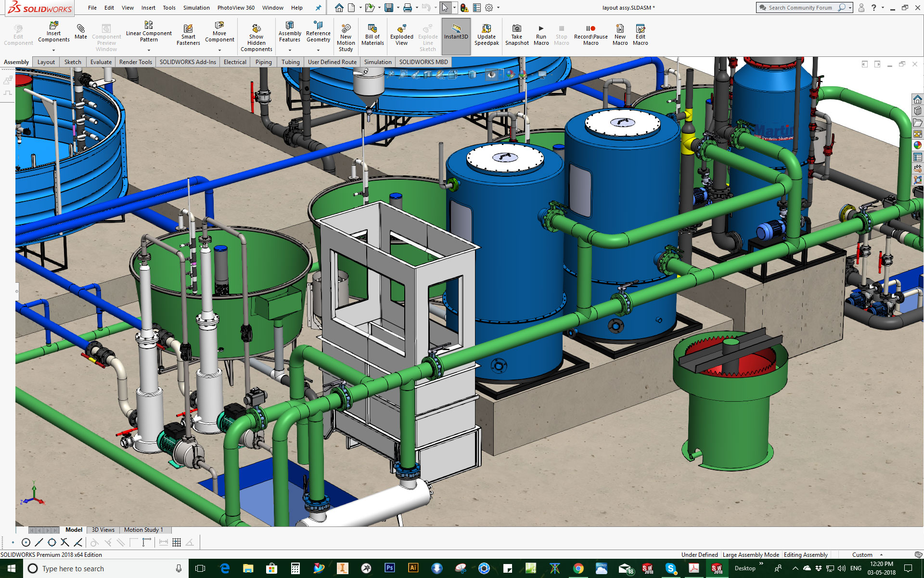Expand Linear Component Pattern dropdown arrow
Screen dimensions: 924x578
tap(149, 50)
